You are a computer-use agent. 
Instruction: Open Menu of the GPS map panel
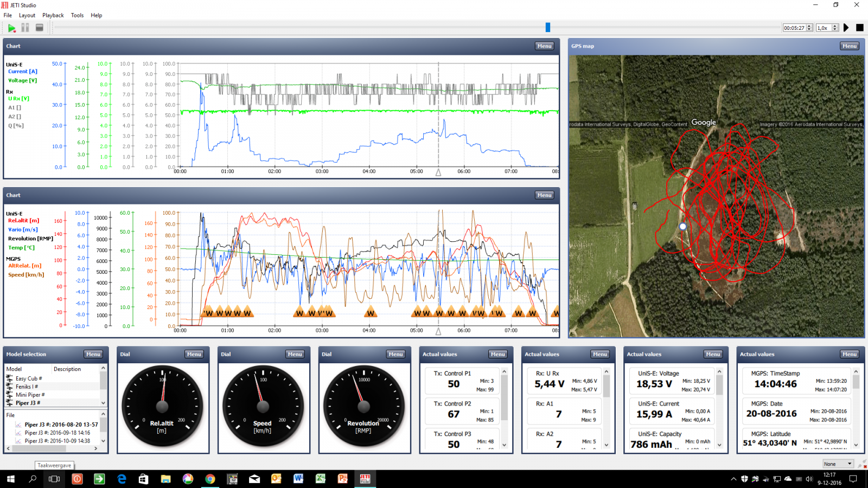[850, 46]
